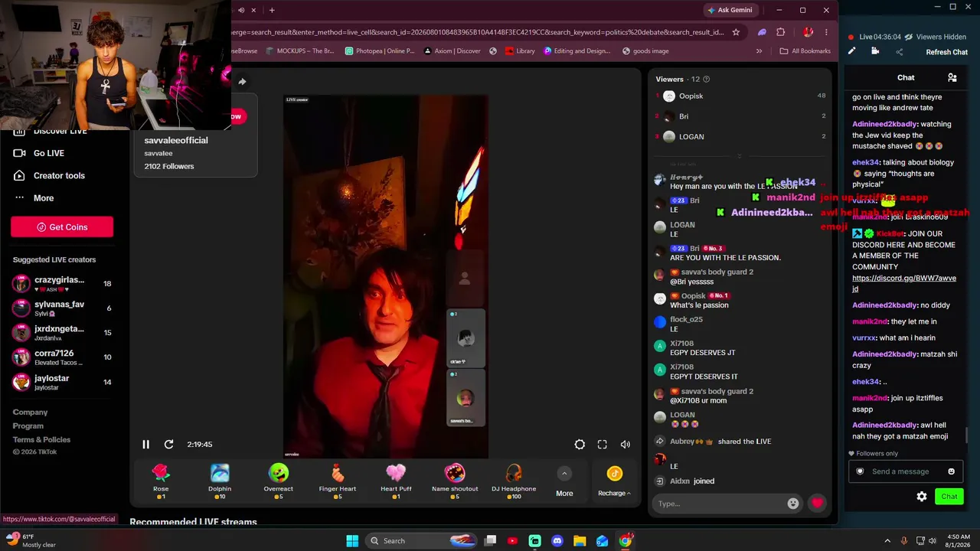The width and height of the screenshot is (980, 551).
Task: Click Ask Gemini in Chrome
Action: pos(730,10)
